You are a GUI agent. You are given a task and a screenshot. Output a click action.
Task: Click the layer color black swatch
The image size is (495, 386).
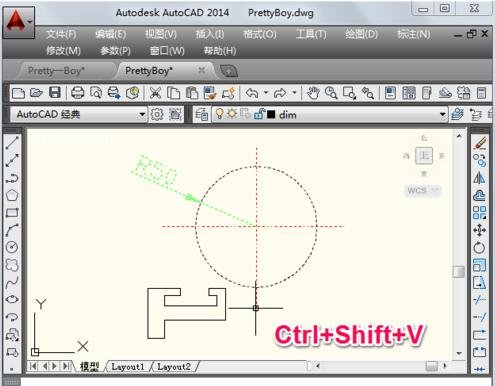[271, 115]
